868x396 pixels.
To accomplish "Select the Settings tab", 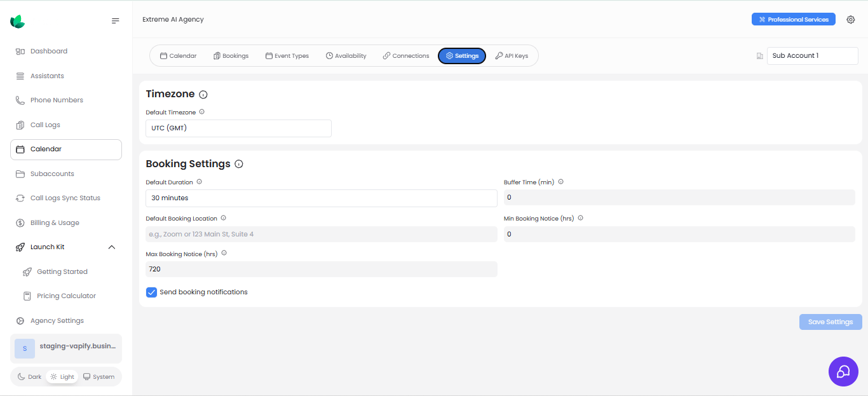I will click(x=462, y=56).
